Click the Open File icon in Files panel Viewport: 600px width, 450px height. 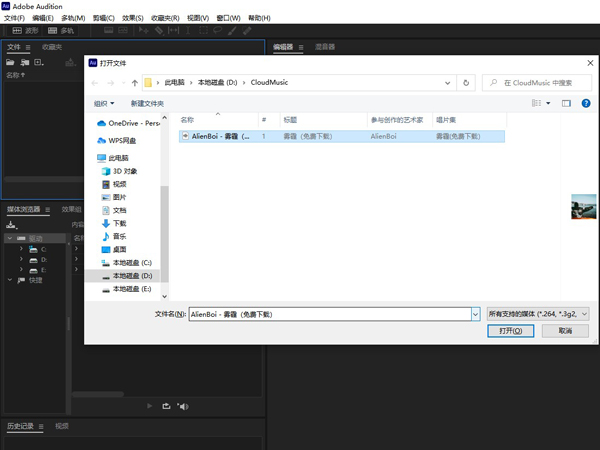(12, 63)
